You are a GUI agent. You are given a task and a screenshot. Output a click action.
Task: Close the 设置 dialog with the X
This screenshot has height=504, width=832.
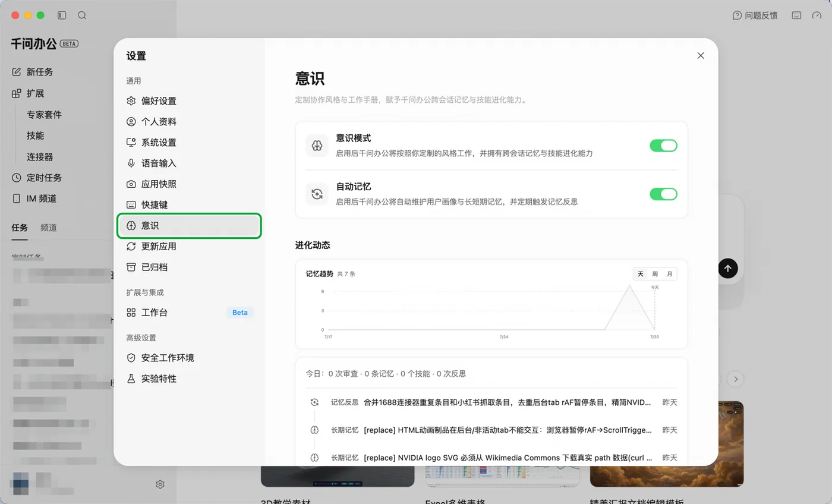point(701,56)
